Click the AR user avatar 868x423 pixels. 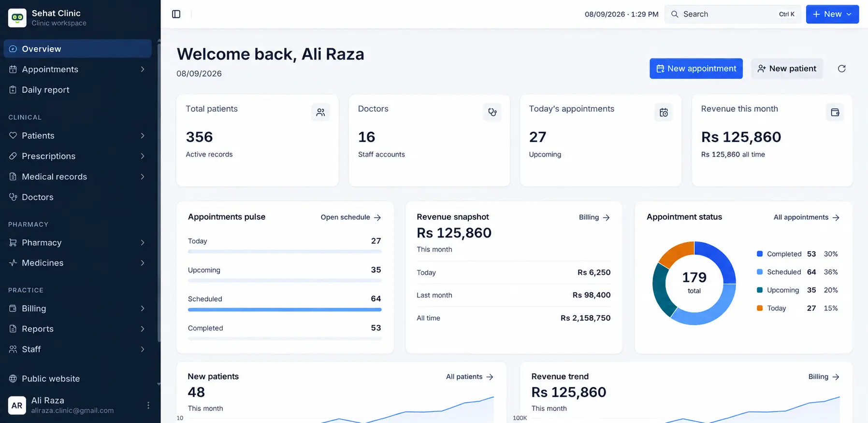click(17, 406)
